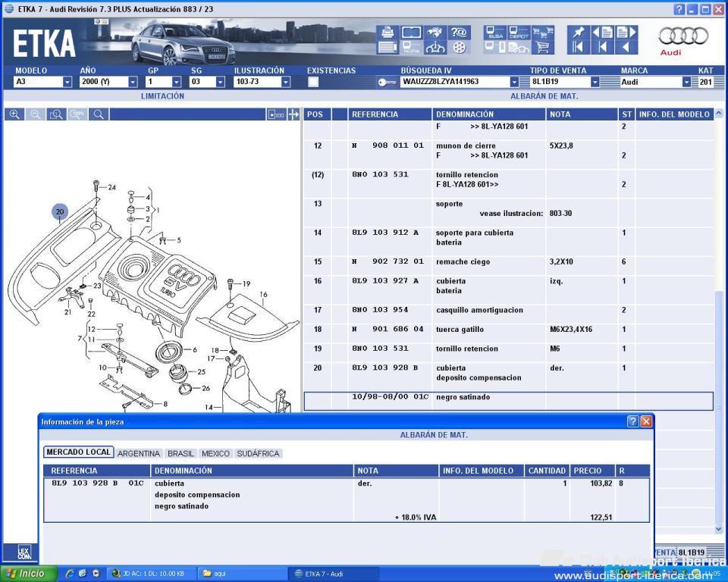Screen dimensions: 728x582
Task: Click the pushpin icon
Action: 579,32
